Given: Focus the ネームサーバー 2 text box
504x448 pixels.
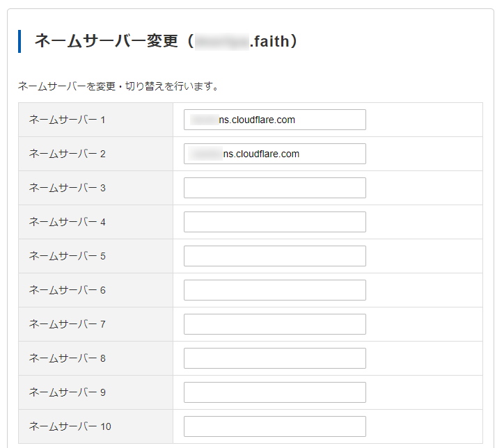Looking at the screenshot, I should (x=274, y=154).
